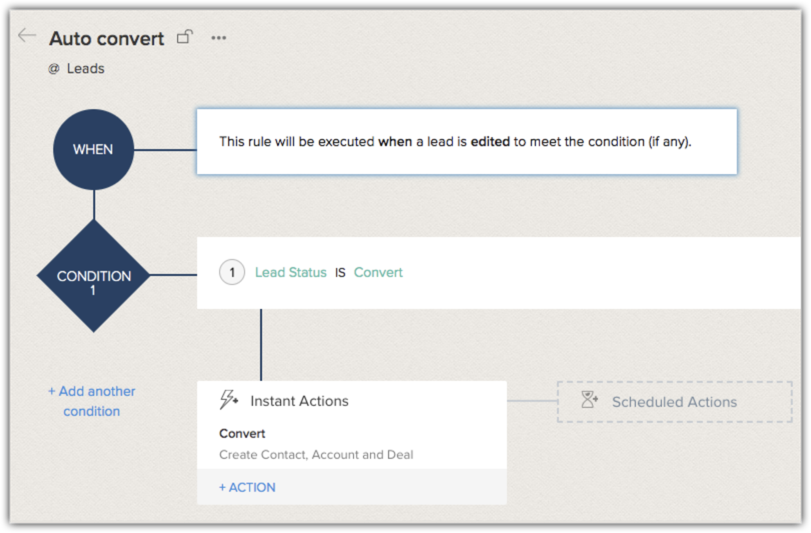Add another condition to the rule
The height and width of the screenshot is (533, 811).
click(x=92, y=401)
